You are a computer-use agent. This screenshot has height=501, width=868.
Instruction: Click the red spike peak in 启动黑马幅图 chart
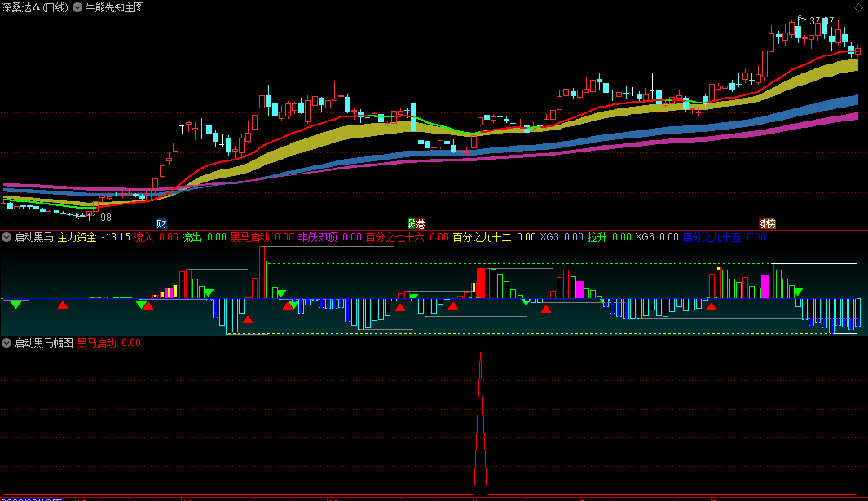[481, 354]
